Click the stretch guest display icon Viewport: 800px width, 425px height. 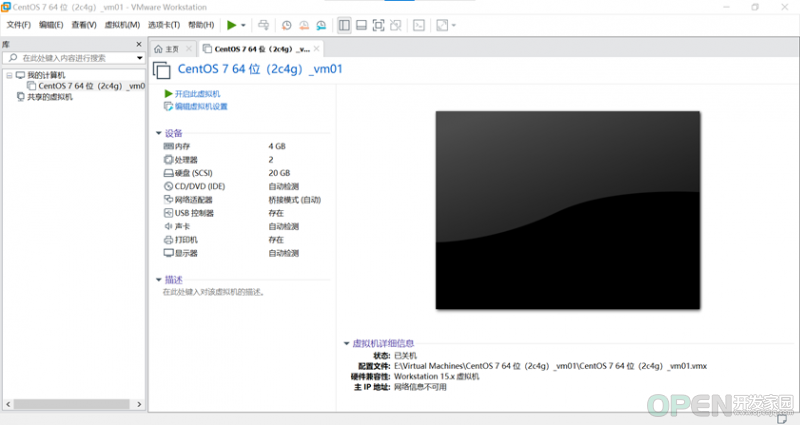(x=442, y=25)
